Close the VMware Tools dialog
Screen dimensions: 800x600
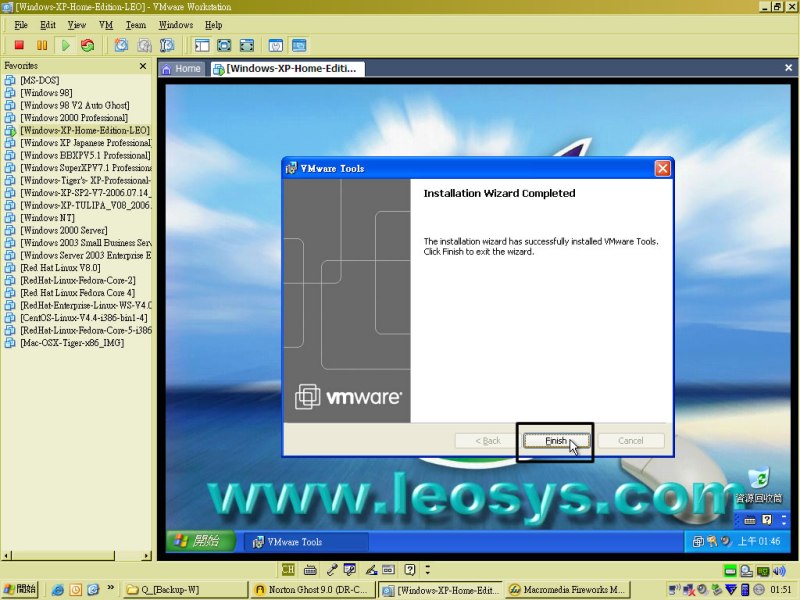662,168
